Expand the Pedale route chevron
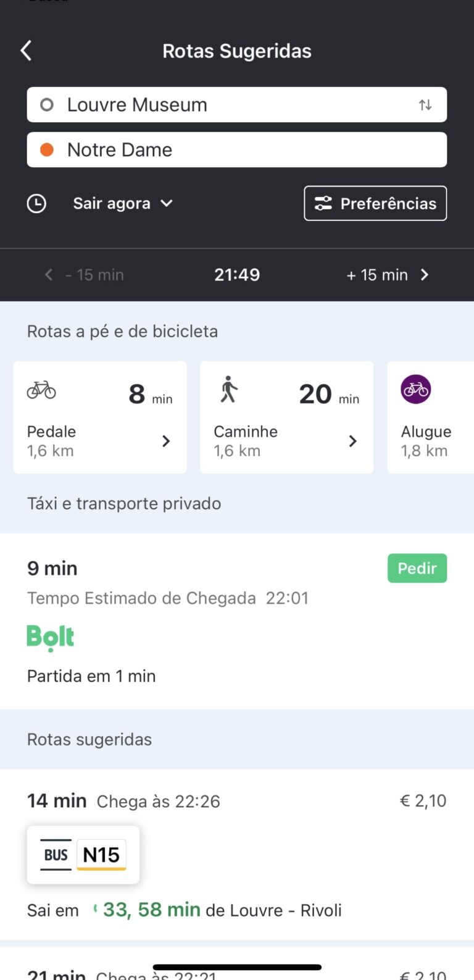474x980 pixels. pyautogui.click(x=166, y=441)
